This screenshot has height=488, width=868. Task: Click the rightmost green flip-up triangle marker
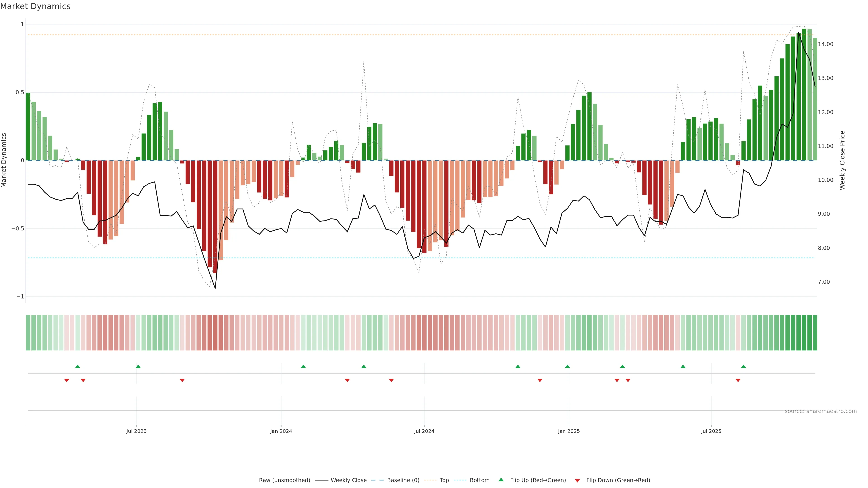(x=743, y=366)
